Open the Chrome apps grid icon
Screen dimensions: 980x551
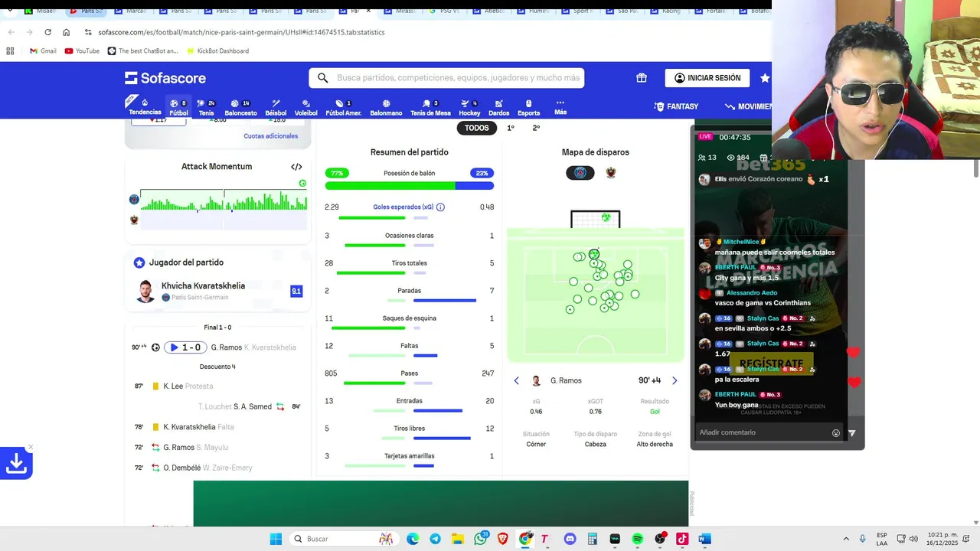[x=10, y=51]
